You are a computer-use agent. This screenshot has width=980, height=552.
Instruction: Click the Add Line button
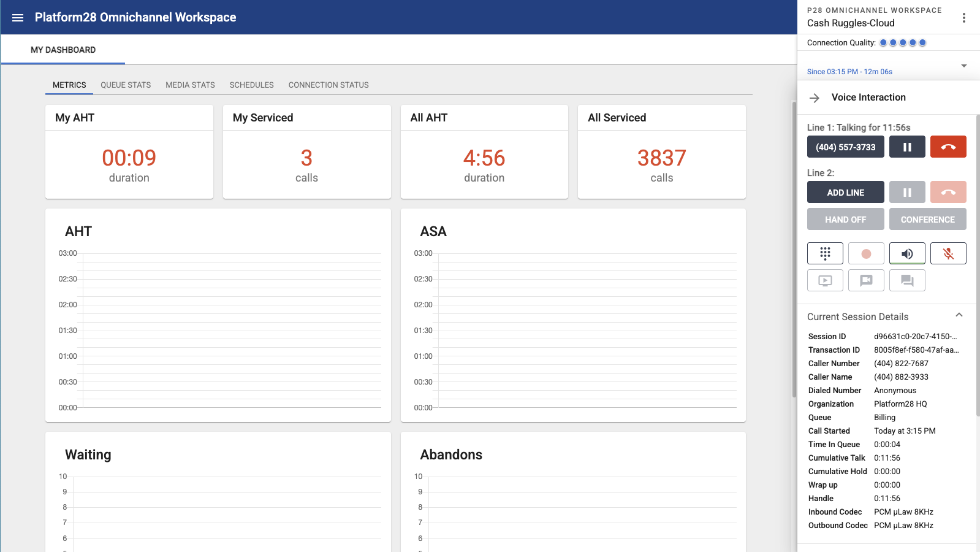pyautogui.click(x=845, y=193)
